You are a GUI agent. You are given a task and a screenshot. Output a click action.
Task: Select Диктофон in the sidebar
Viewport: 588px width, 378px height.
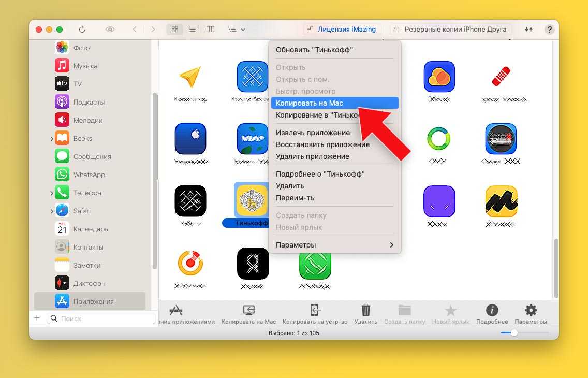click(x=89, y=284)
